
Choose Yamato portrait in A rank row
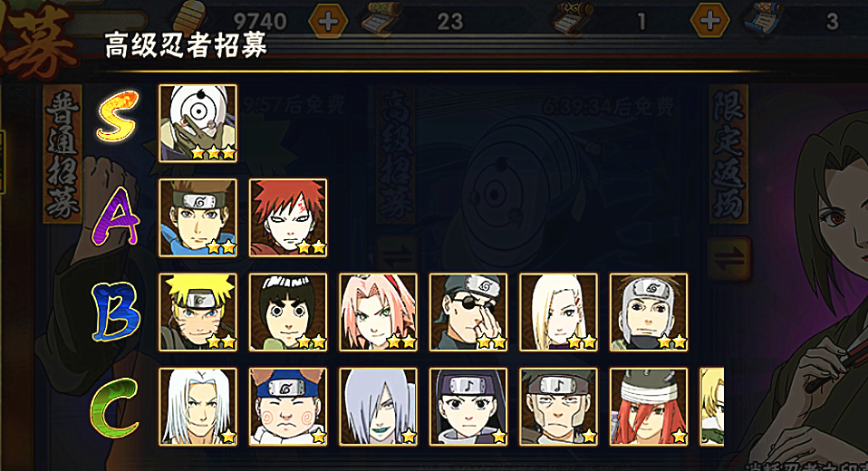pos(198,217)
